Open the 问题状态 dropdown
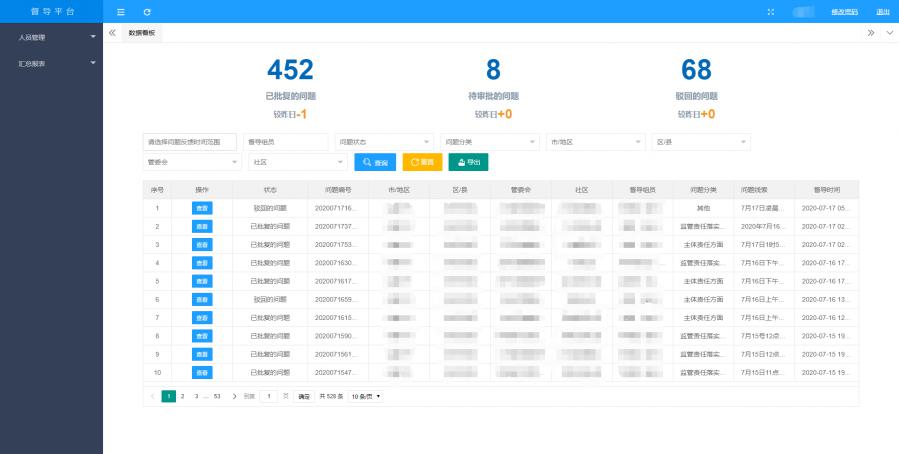Image resolution: width=899 pixels, height=454 pixels. tap(385, 142)
